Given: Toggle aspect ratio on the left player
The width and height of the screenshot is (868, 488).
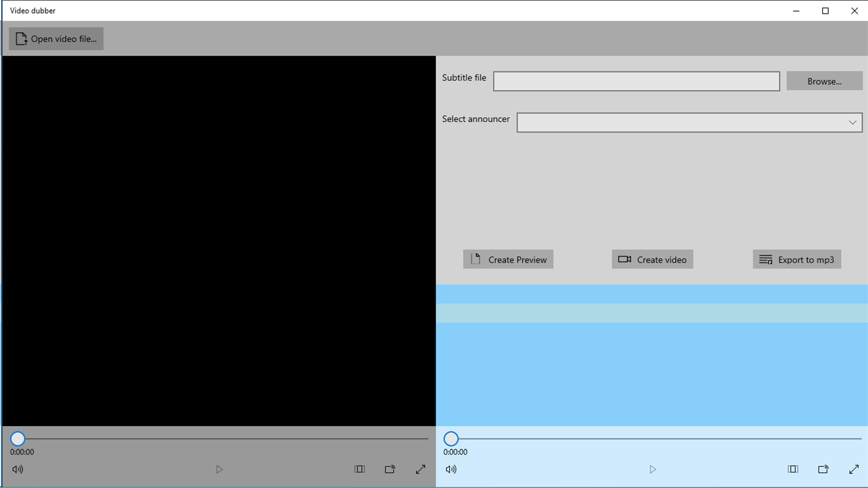Looking at the screenshot, I should tap(359, 469).
